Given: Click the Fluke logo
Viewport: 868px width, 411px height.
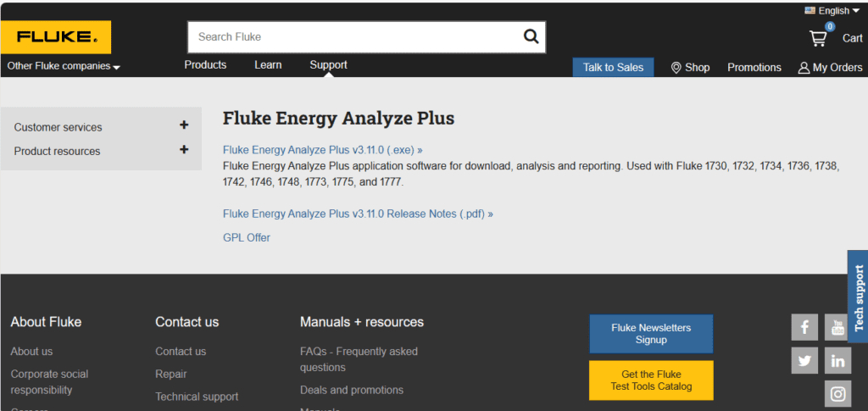Looking at the screenshot, I should click(55, 37).
